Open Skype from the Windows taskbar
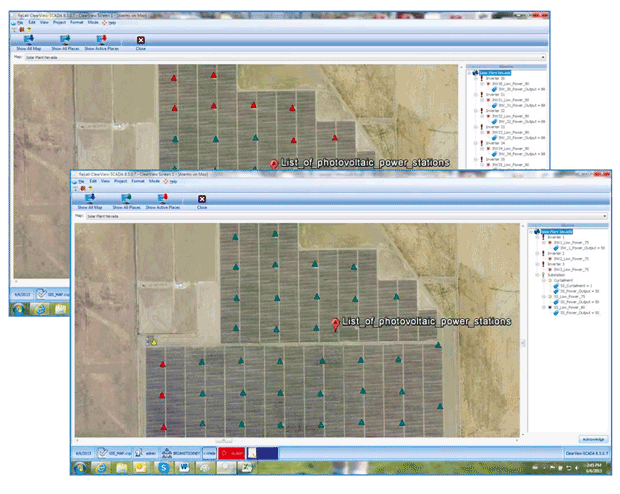620x494 pixels. 163,468
